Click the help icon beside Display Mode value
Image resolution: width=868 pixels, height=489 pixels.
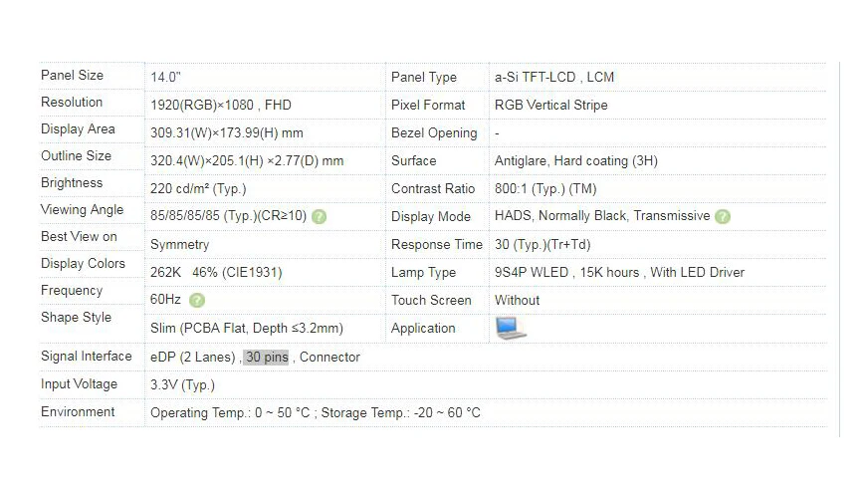point(723,216)
